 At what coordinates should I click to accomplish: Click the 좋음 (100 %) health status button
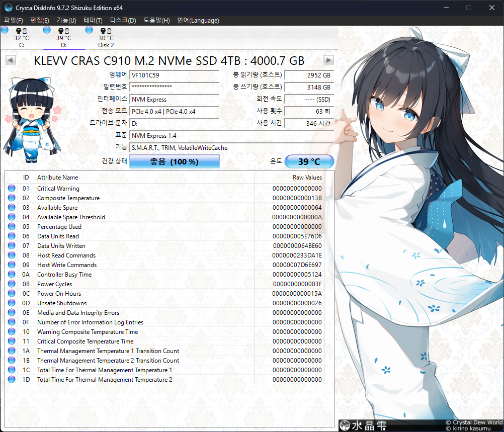(x=175, y=162)
